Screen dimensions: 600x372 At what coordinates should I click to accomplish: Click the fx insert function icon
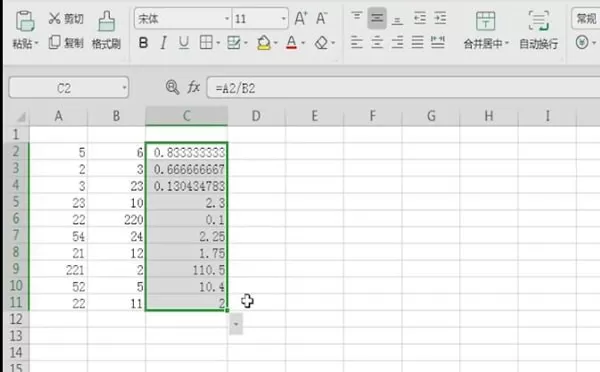194,88
